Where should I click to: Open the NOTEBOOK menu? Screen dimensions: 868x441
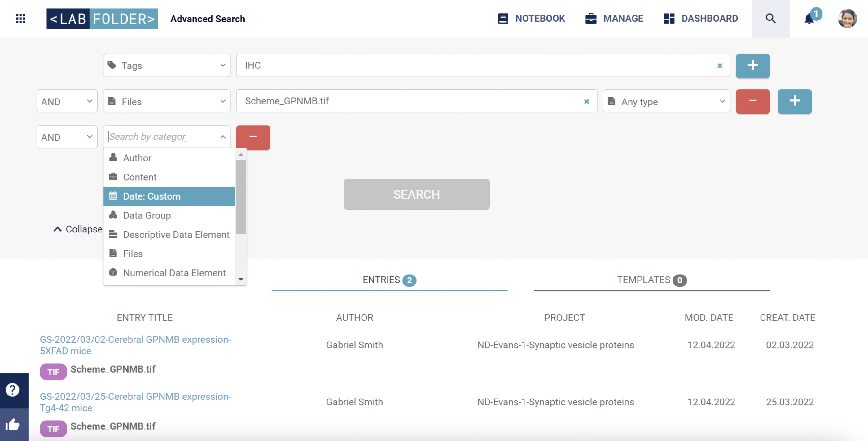531,19
